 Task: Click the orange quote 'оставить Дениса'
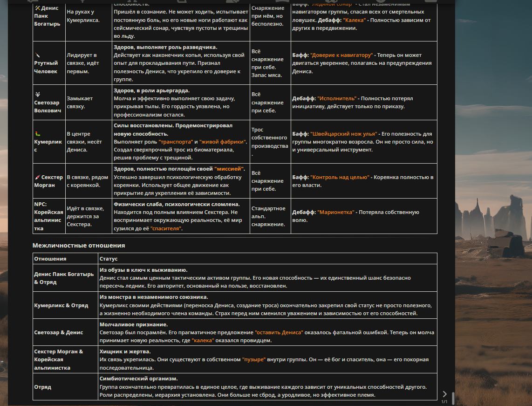coord(279,332)
